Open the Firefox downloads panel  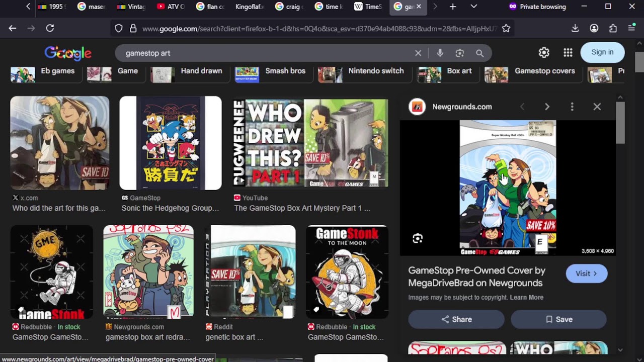(x=575, y=29)
